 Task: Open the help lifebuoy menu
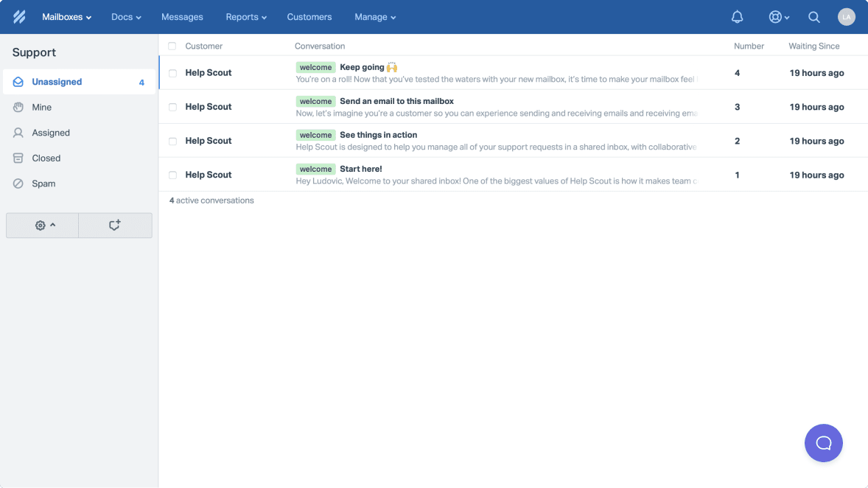(779, 17)
